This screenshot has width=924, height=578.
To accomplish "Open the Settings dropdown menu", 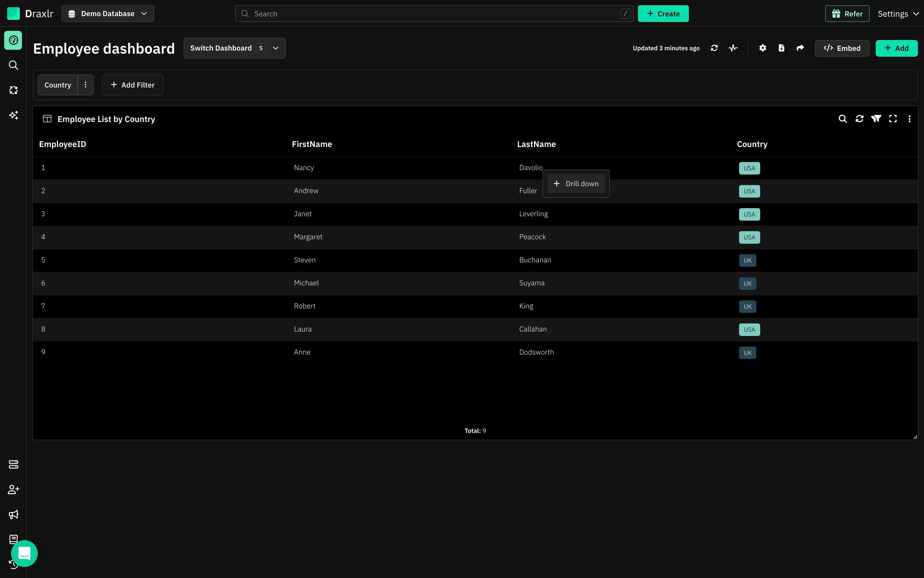I will click(x=898, y=14).
